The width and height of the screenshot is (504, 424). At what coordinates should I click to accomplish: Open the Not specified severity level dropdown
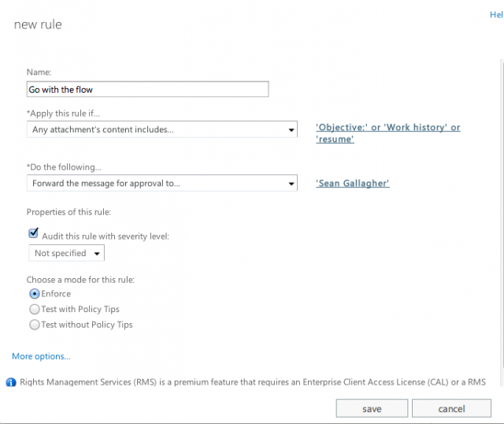pos(66,253)
